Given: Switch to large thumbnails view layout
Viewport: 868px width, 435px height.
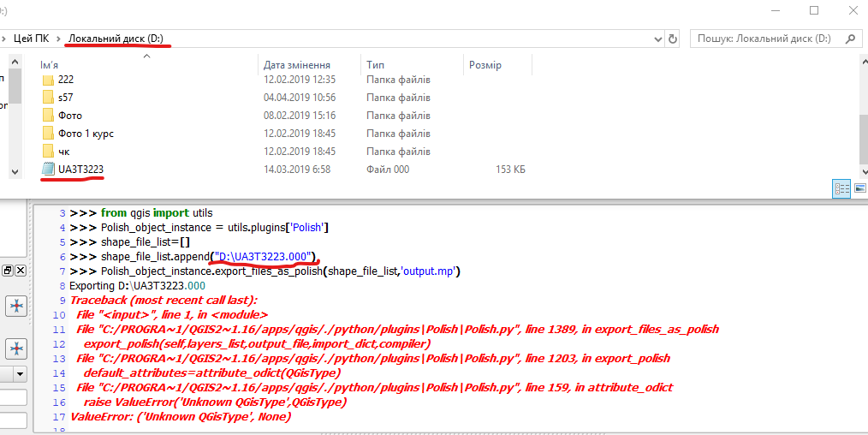Looking at the screenshot, I should [x=859, y=188].
